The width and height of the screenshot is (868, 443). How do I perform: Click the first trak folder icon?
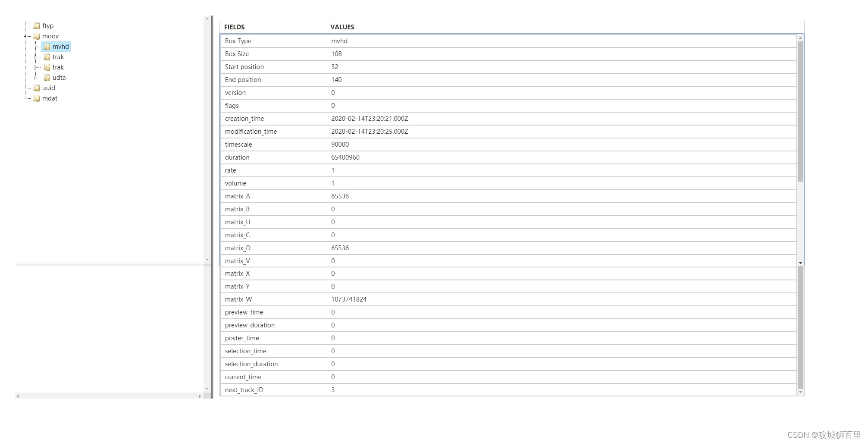pos(47,57)
